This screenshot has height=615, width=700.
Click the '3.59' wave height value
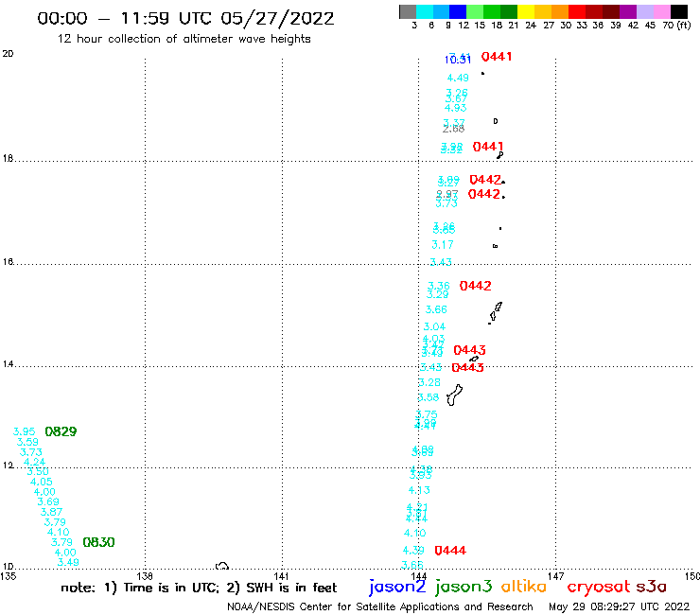[x=27, y=442]
